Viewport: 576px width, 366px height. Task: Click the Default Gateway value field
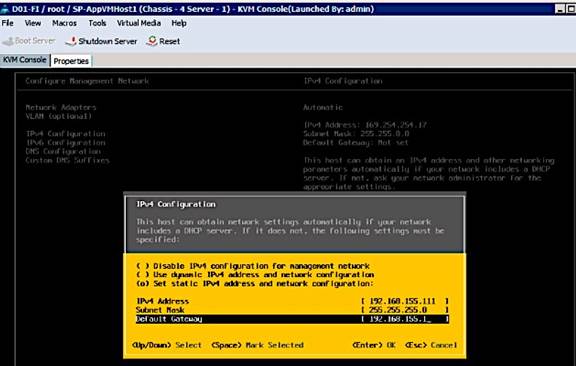click(404, 319)
